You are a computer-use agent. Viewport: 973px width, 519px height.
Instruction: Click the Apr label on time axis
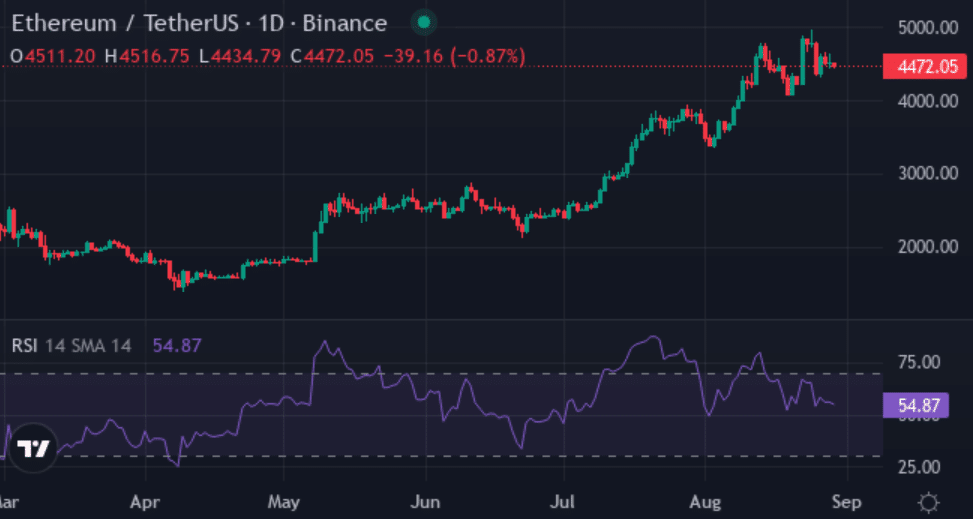[x=147, y=500]
